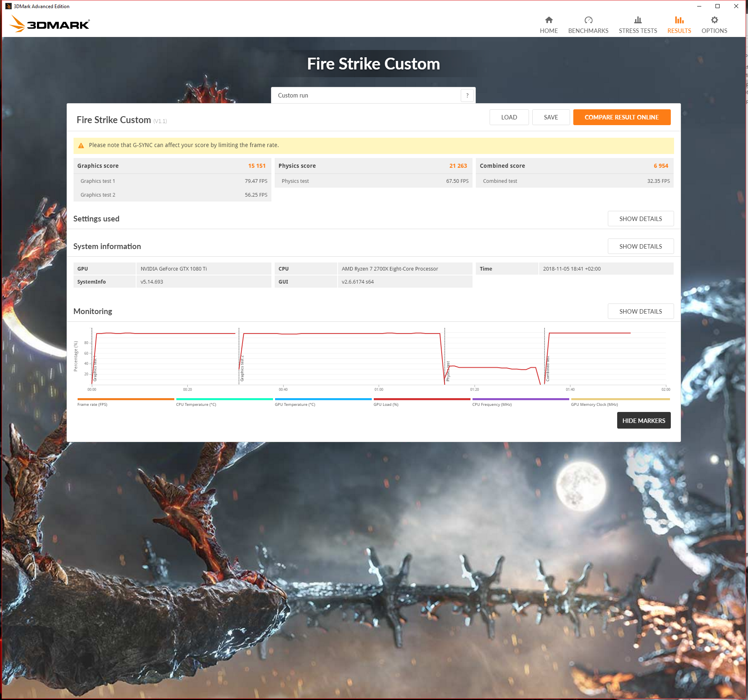Click COMPARE RESULT ONLINE button
This screenshot has height=700, width=748.
(621, 117)
